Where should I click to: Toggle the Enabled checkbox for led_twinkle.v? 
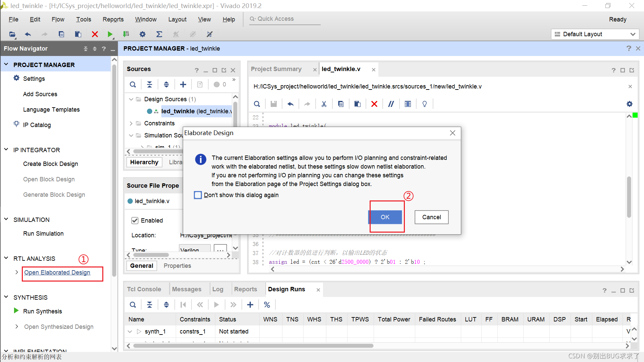135,221
